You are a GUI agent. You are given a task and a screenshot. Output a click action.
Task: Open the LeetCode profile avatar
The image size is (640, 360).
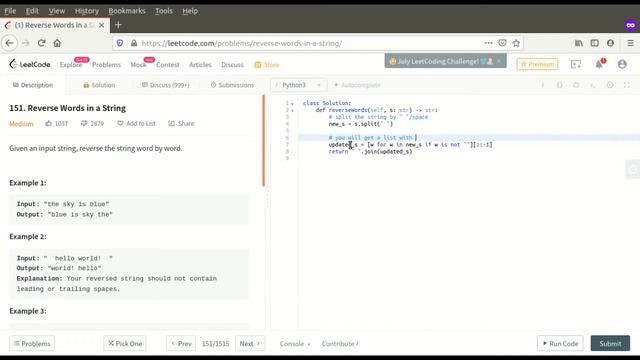tap(622, 64)
